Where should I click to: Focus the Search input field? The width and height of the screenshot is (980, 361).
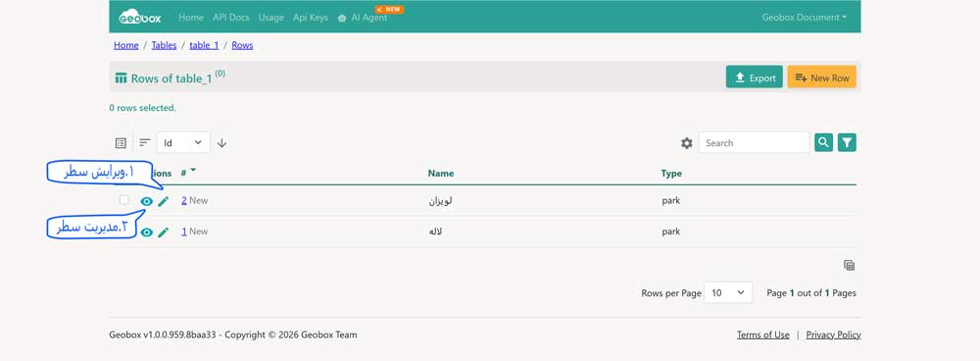pyautogui.click(x=754, y=142)
